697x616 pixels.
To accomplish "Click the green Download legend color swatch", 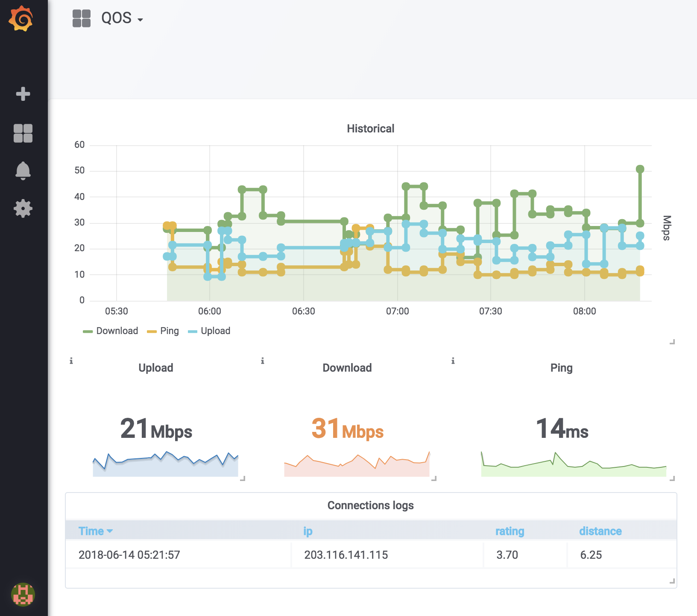I will click(x=88, y=331).
